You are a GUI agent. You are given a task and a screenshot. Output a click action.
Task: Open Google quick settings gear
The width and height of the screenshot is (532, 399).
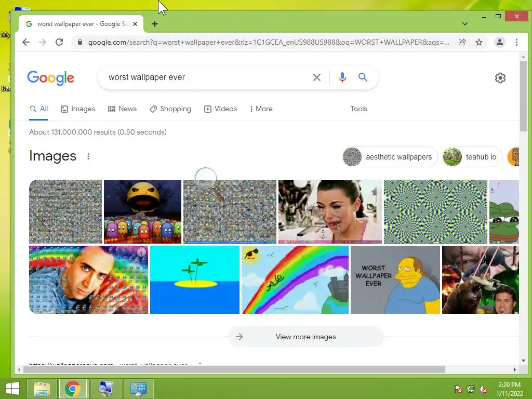pos(500,78)
